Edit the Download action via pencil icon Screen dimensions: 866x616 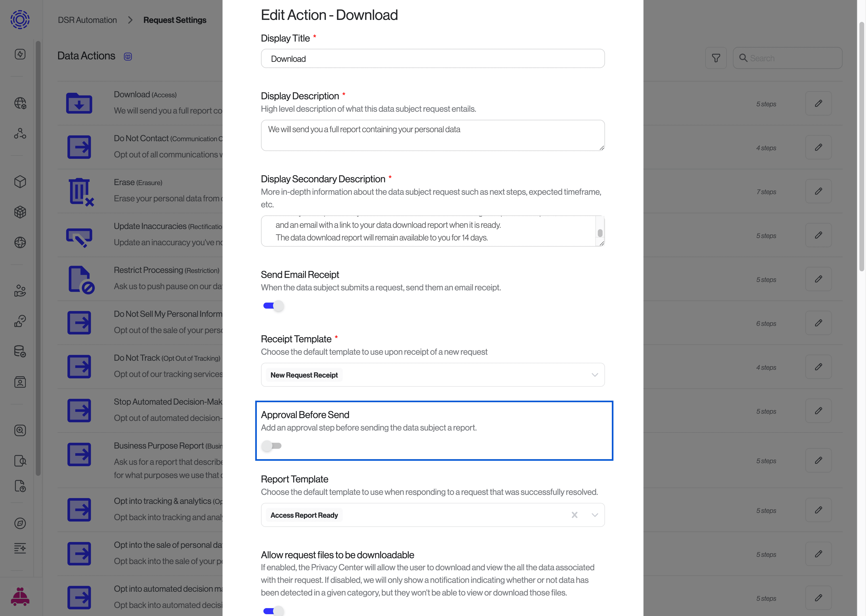click(x=818, y=103)
